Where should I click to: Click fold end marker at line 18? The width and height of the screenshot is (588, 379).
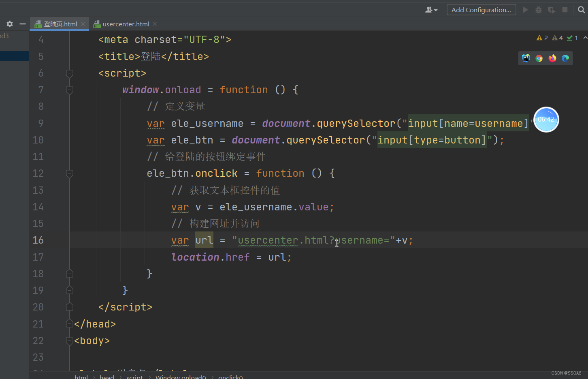(70, 274)
